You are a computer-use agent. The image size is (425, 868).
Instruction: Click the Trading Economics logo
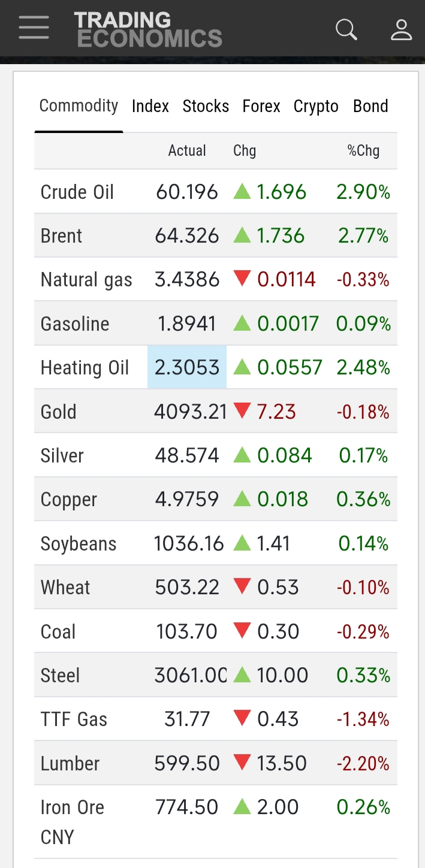click(148, 29)
